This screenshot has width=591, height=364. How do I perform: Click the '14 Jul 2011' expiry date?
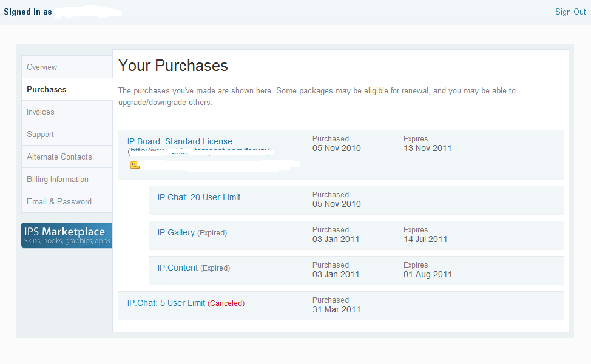(425, 239)
